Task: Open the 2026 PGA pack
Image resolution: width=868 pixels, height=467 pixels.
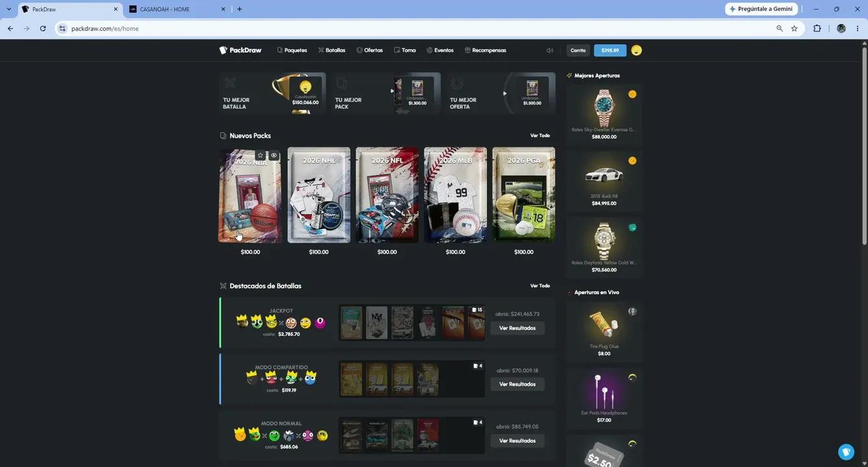Action: (524, 195)
